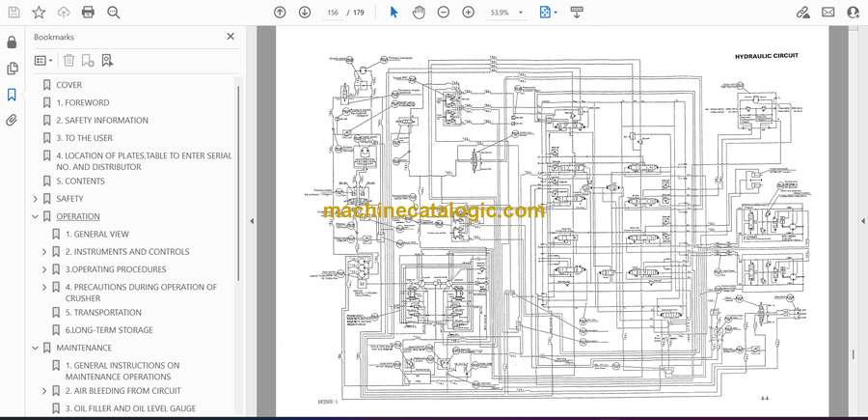
Task: Collapse the MAINTENANCE bookmark section
Action: click(x=36, y=348)
